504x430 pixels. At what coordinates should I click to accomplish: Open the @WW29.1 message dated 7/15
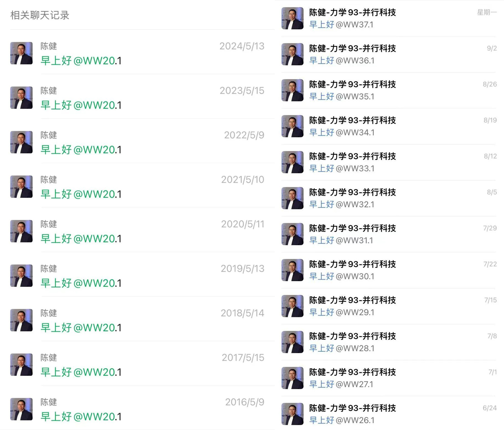coord(389,306)
